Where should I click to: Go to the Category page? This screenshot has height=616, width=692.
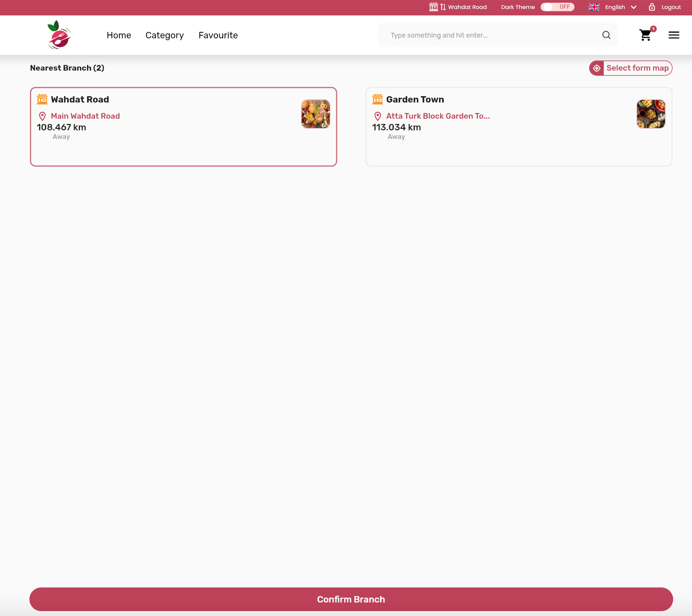[164, 35]
